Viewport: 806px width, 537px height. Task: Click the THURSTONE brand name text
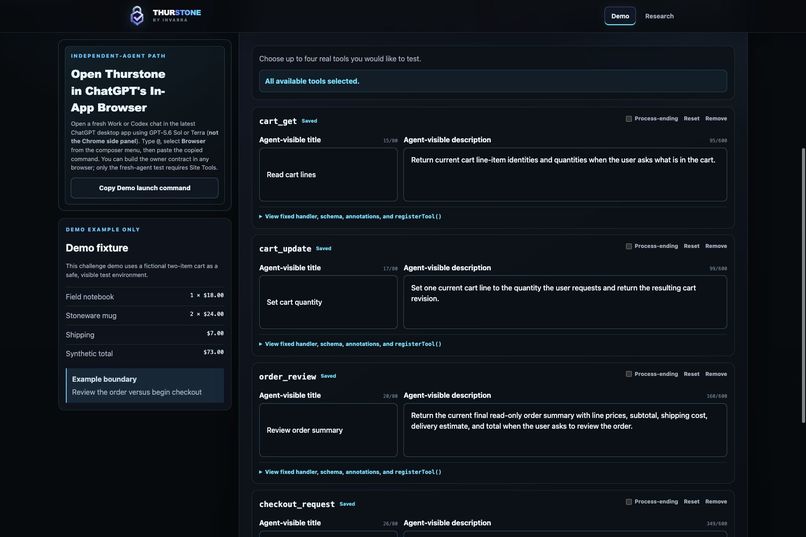177,12
